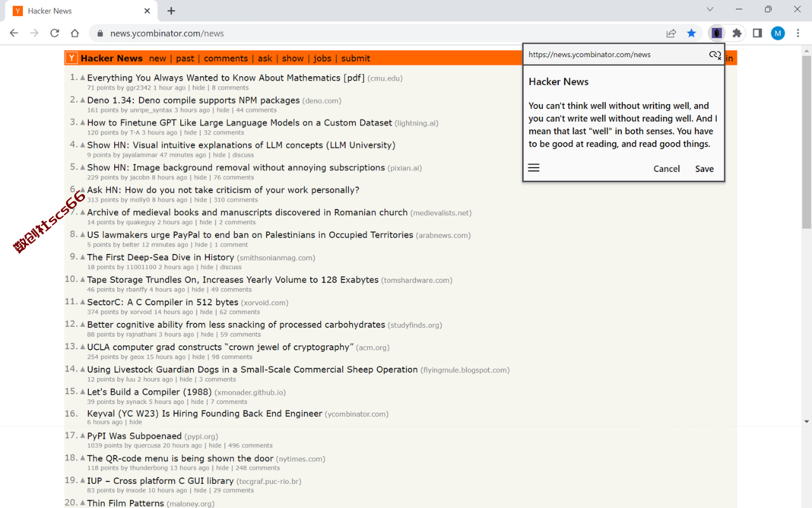This screenshot has width=812, height=508.
Task: Click the address bar URL field
Action: pos(374,33)
